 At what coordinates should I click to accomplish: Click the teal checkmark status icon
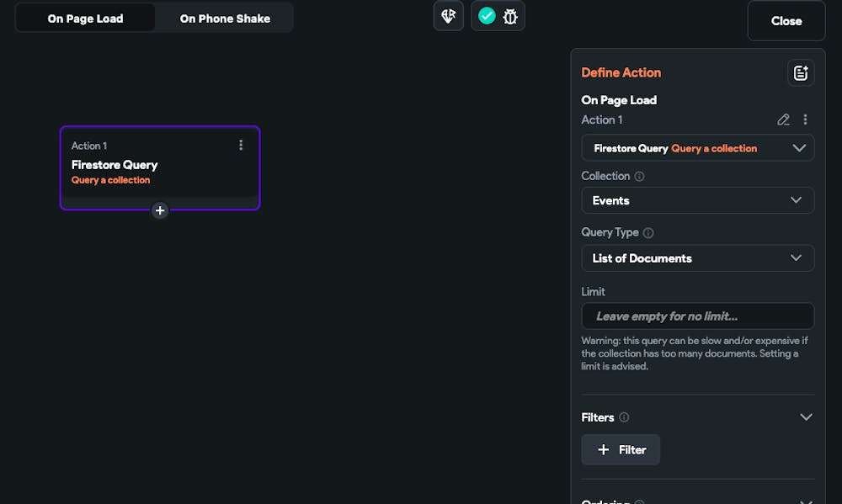point(487,16)
